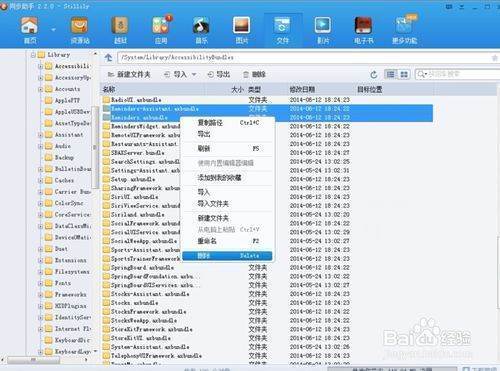Open the 图片 photos section
Viewport: 500px width, 371px height.
[x=242, y=31]
